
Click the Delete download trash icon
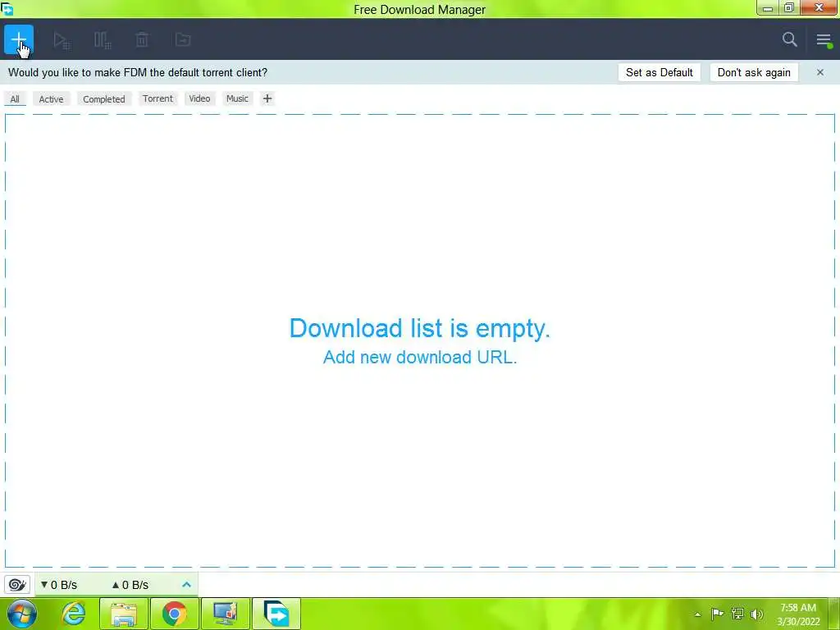[142, 40]
